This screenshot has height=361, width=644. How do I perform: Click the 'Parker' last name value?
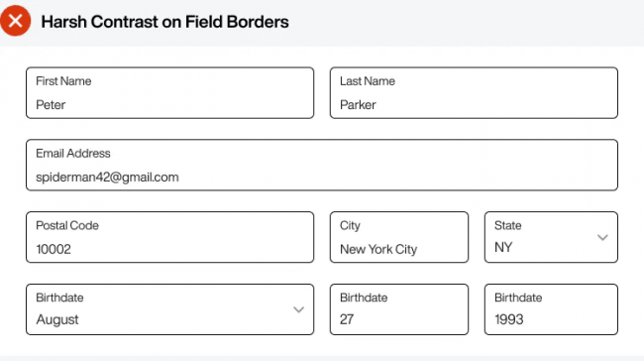pyautogui.click(x=358, y=105)
